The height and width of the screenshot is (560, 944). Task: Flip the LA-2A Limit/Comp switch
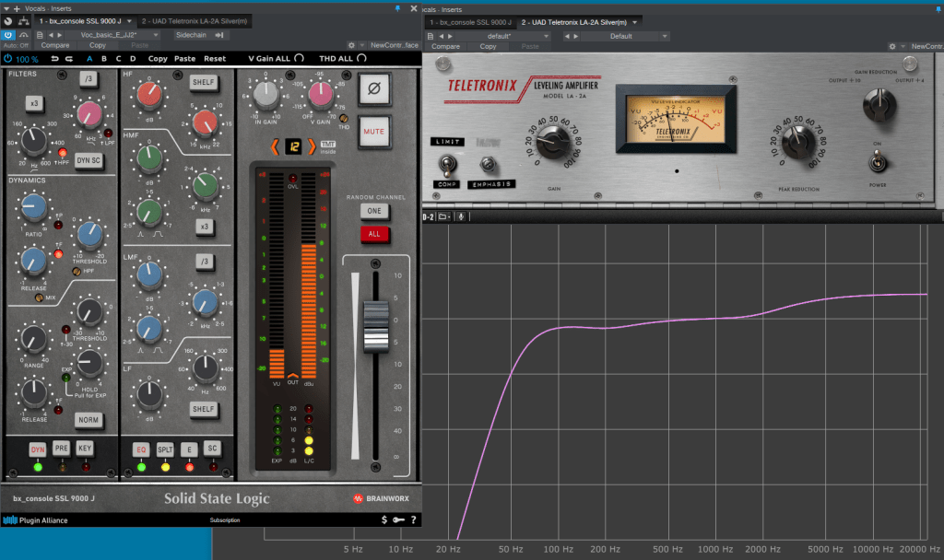tap(447, 164)
